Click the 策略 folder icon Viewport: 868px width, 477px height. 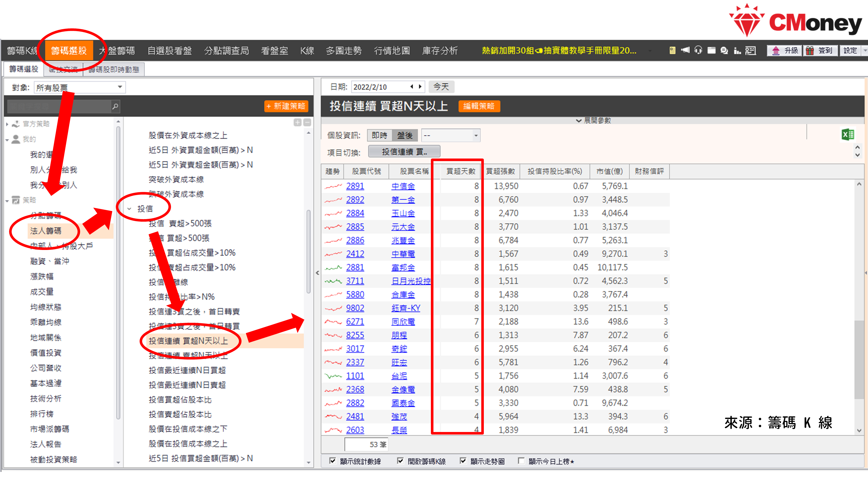coord(16,200)
